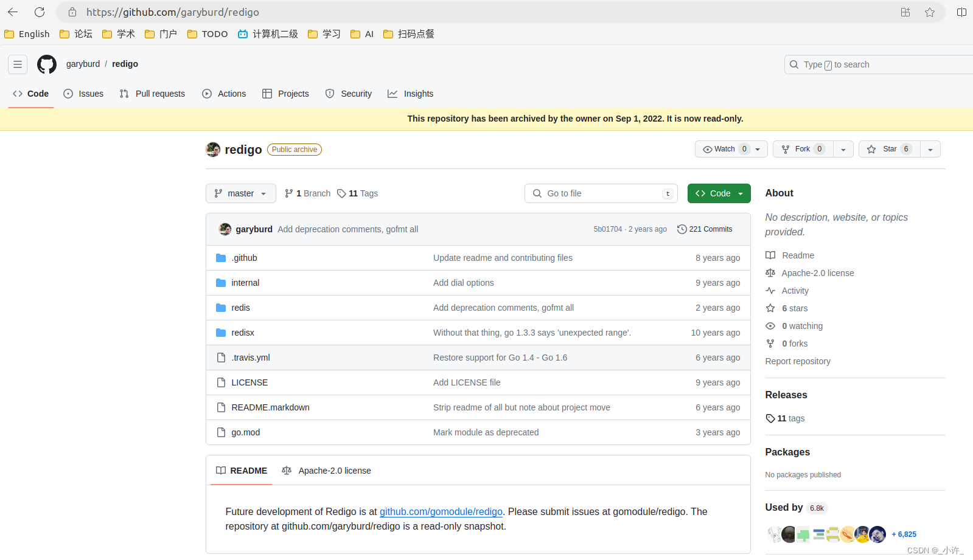Open the internal folder
Viewport: 973px width, 560px height.
[245, 283]
